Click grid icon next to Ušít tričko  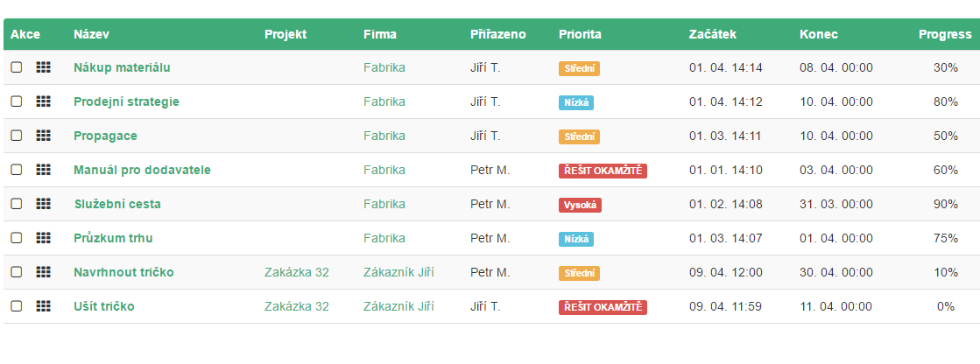[x=43, y=306]
